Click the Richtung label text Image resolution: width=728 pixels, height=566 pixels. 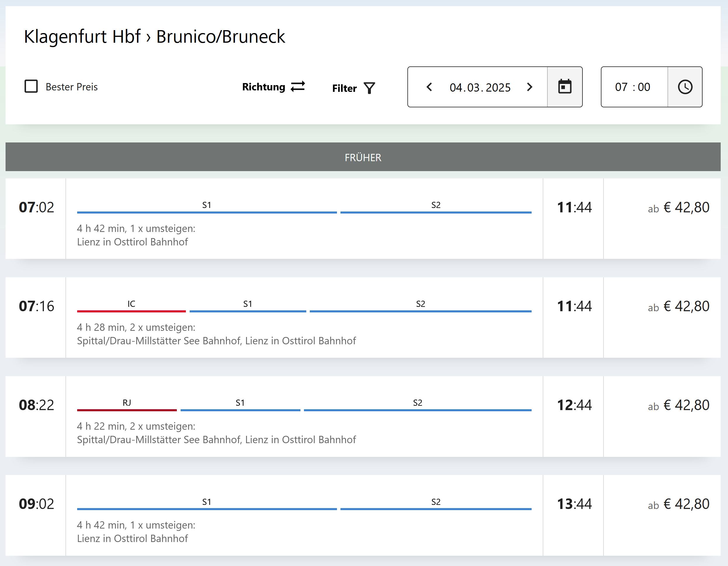coord(263,87)
